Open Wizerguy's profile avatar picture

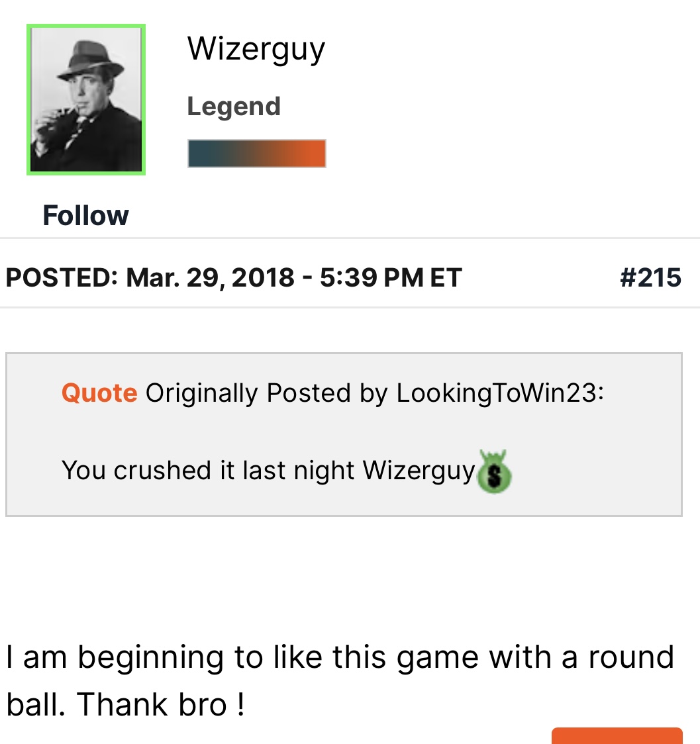[86, 99]
